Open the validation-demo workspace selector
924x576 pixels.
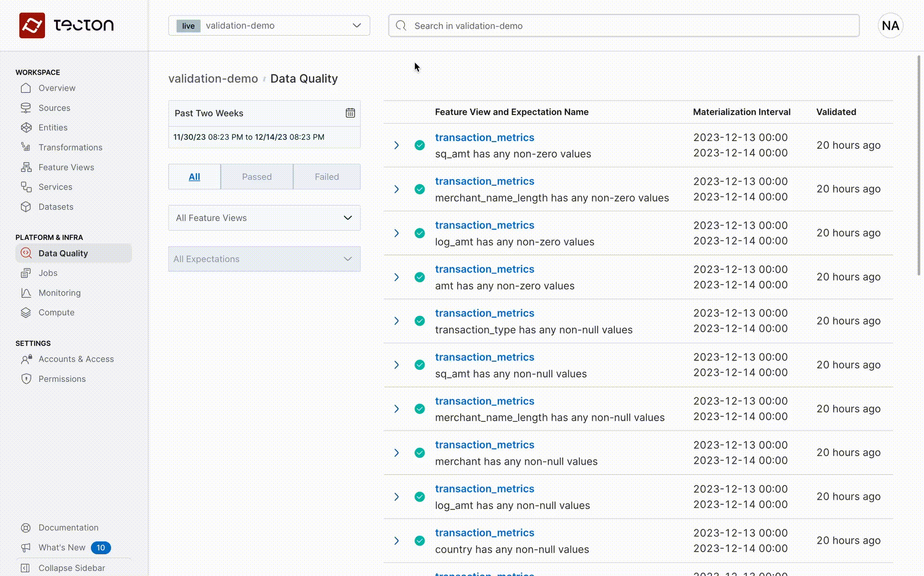coord(269,26)
